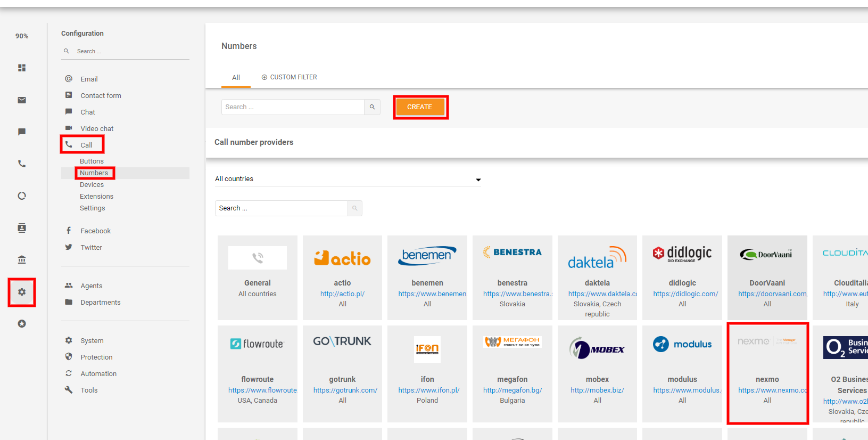Open Protection configuration
Viewport: 868px width, 440px height.
pos(96,357)
